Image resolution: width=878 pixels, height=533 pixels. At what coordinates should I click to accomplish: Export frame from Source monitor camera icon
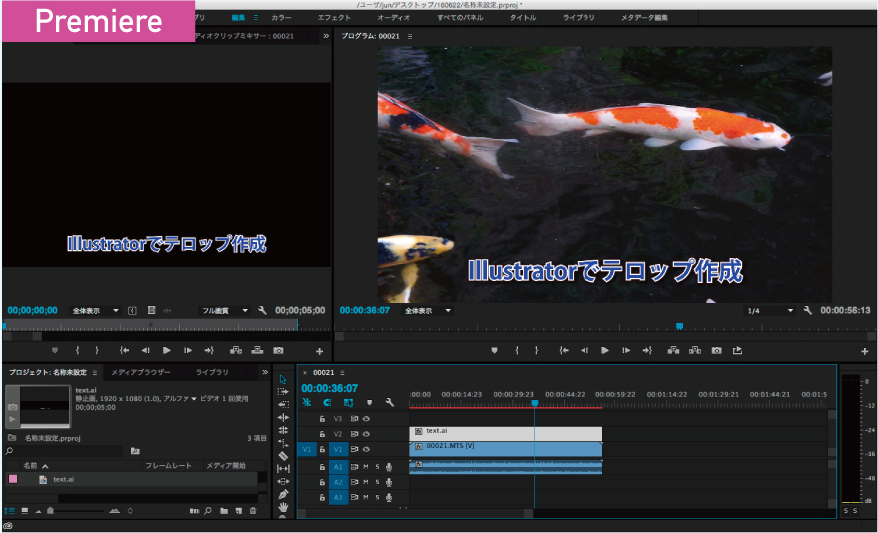coord(278,350)
